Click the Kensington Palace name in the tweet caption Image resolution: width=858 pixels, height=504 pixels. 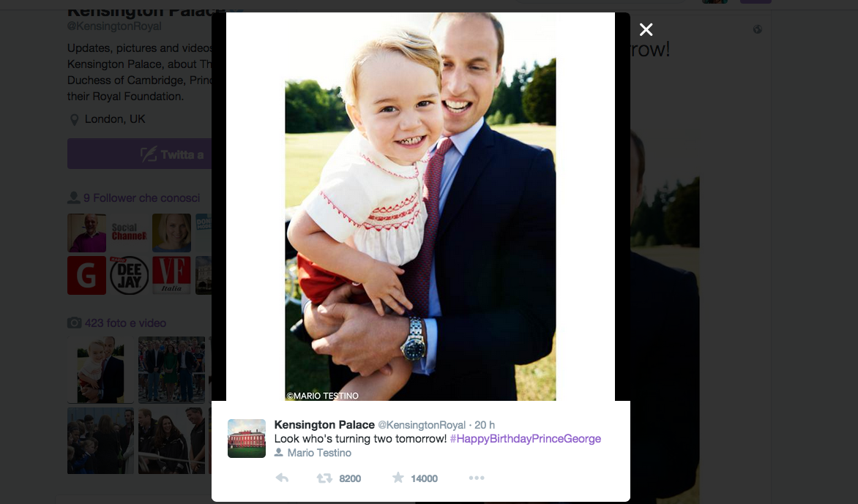click(324, 425)
